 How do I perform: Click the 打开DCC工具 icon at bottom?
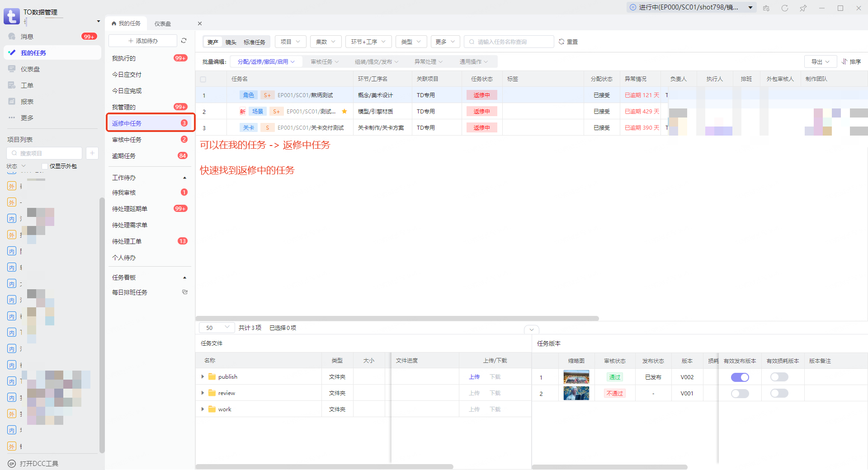(x=12, y=464)
